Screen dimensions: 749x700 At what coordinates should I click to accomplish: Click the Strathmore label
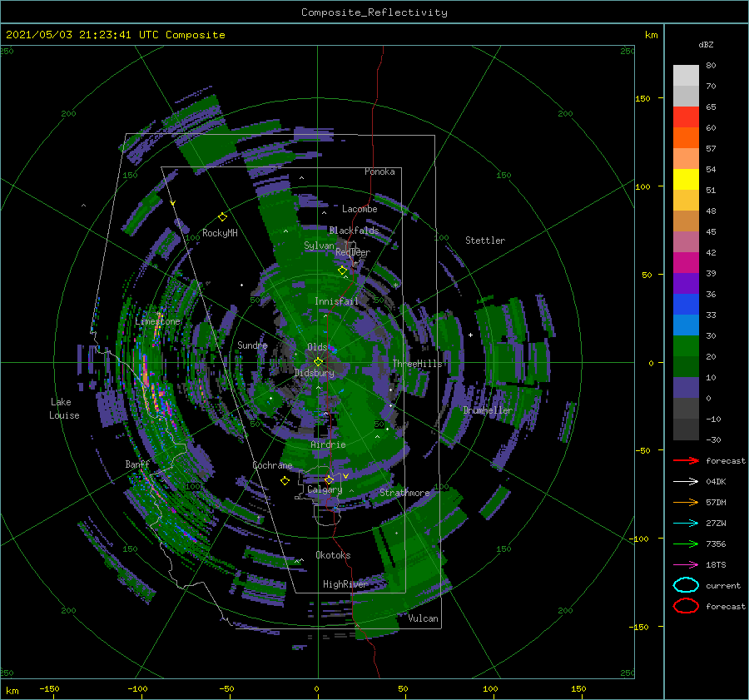pos(404,493)
